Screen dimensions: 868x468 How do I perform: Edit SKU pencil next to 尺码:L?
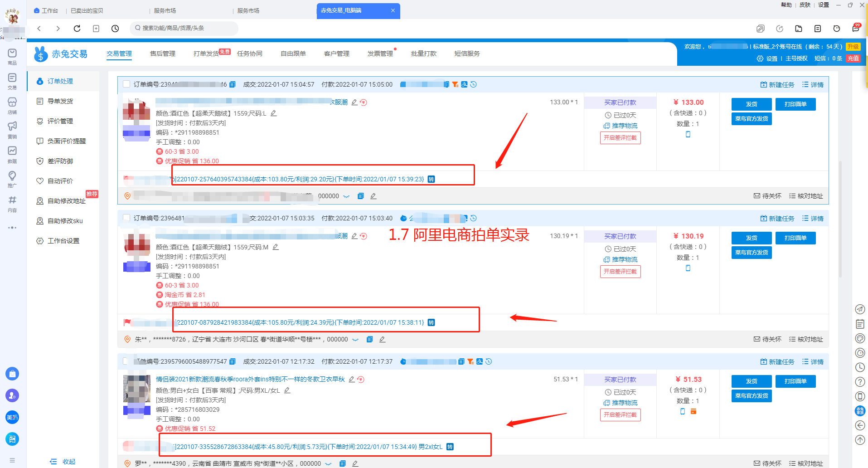[x=273, y=113]
